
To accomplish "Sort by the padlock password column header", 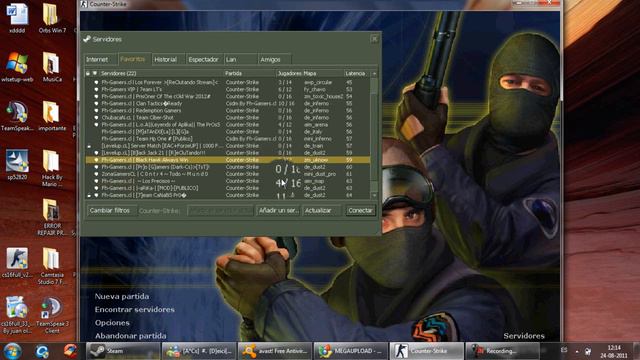I will tap(88, 73).
